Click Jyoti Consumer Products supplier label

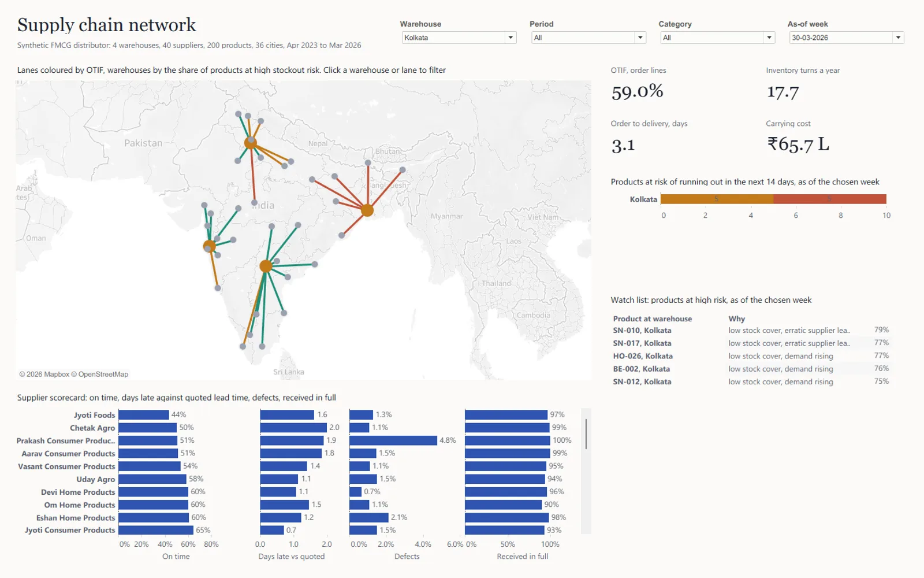click(70, 530)
